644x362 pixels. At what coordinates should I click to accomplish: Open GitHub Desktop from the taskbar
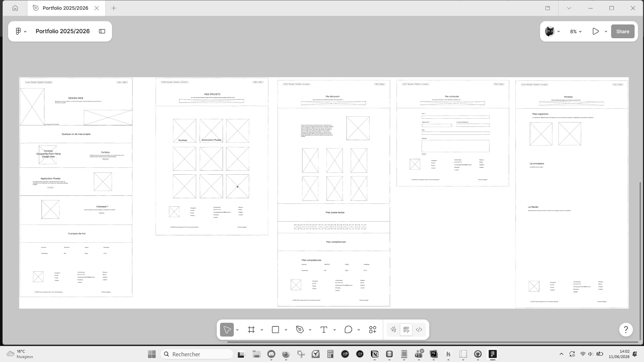(x=478, y=354)
